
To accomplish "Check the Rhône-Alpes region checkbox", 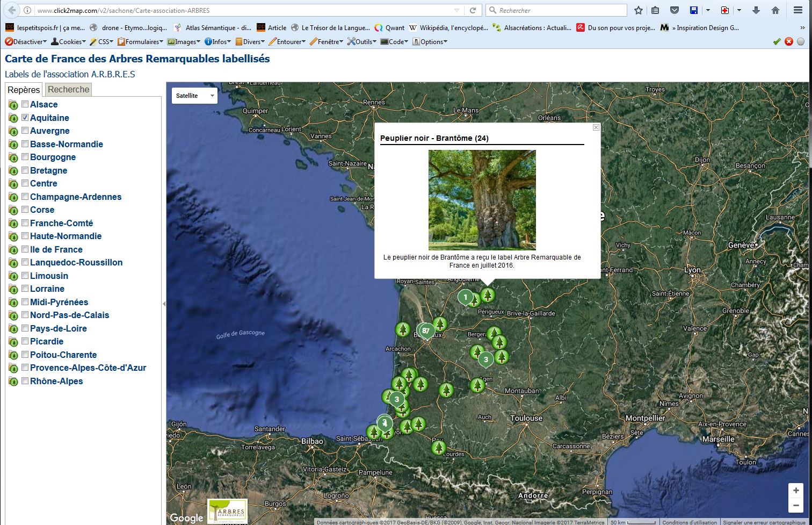I will 25,380.
